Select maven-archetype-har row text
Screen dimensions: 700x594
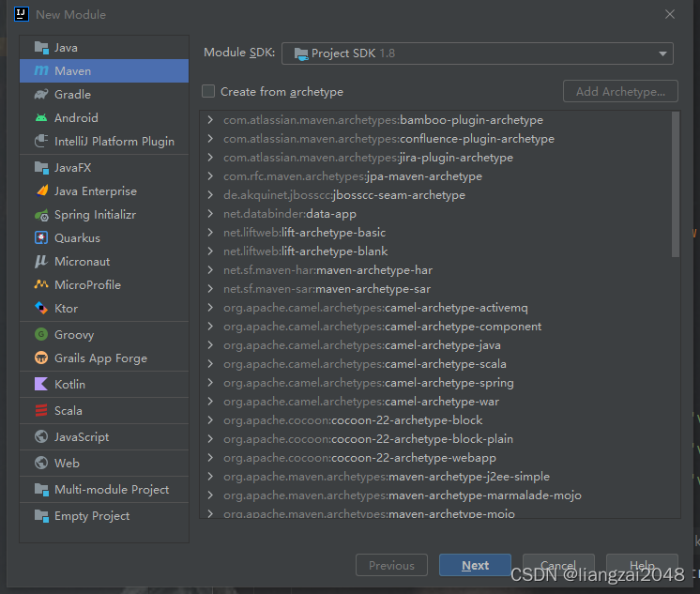(327, 269)
